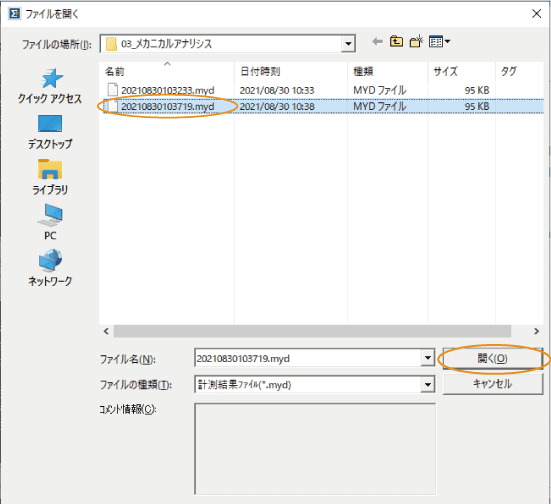This screenshot has width=551, height=504.
Task: Close the ファイルを開く dialog
Action: (x=536, y=14)
